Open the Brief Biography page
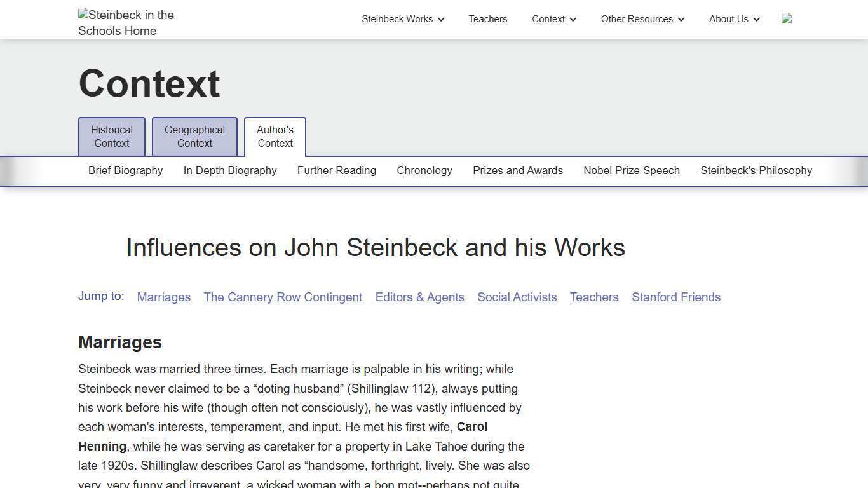Image resolution: width=868 pixels, height=488 pixels. click(125, 170)
